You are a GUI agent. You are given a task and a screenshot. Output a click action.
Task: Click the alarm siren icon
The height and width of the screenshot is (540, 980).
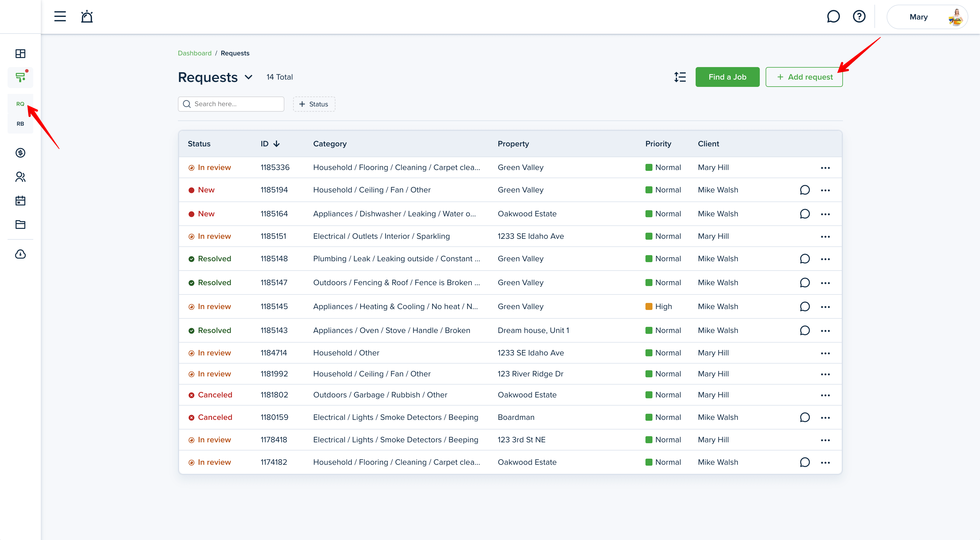[x=87, y=16]
